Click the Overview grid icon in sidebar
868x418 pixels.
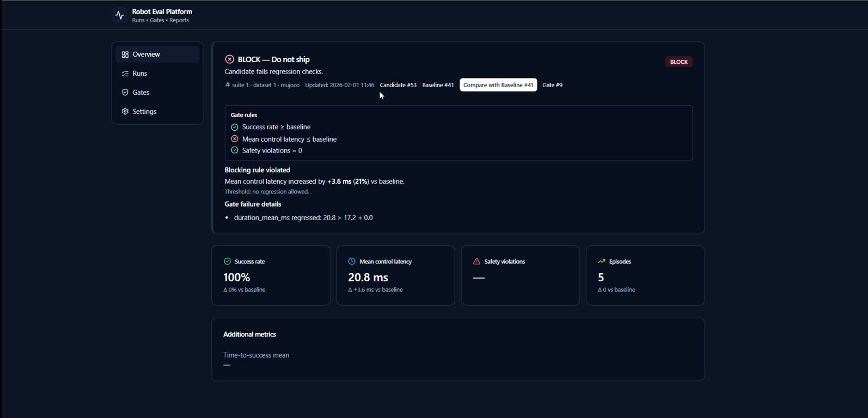coord(125,54)
